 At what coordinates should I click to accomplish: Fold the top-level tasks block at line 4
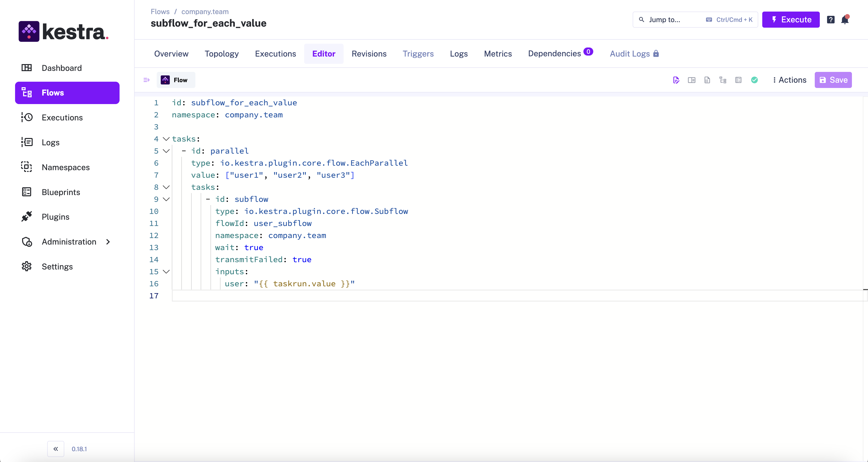[166, 139]
